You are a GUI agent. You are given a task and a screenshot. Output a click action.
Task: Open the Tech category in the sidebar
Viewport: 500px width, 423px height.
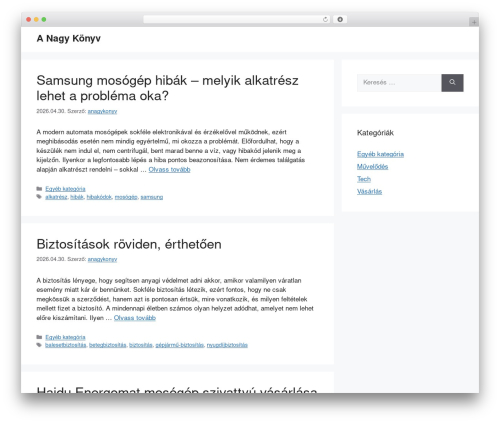pyautogui.click(x=364, y=179)
